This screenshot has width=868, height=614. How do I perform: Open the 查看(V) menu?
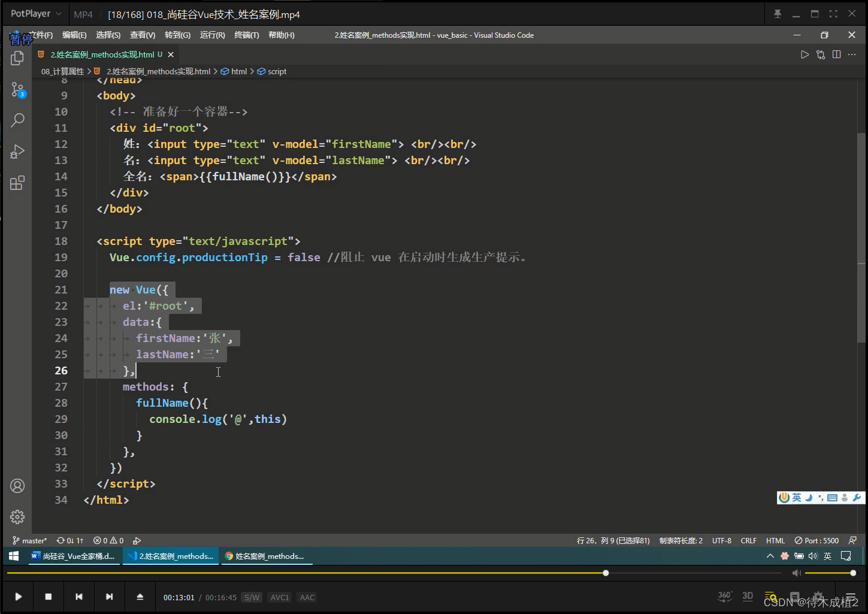(143, 35)
